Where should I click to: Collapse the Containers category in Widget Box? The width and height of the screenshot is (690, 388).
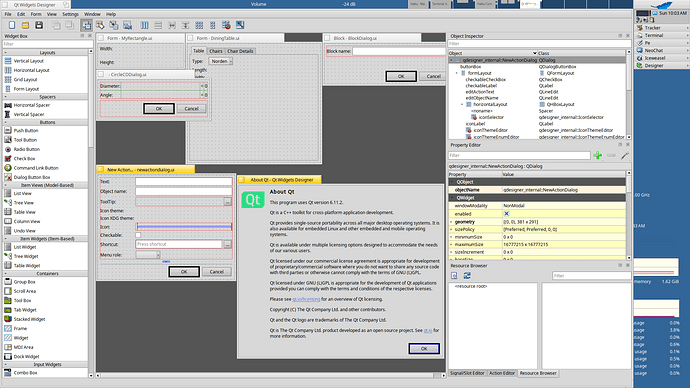6,274
